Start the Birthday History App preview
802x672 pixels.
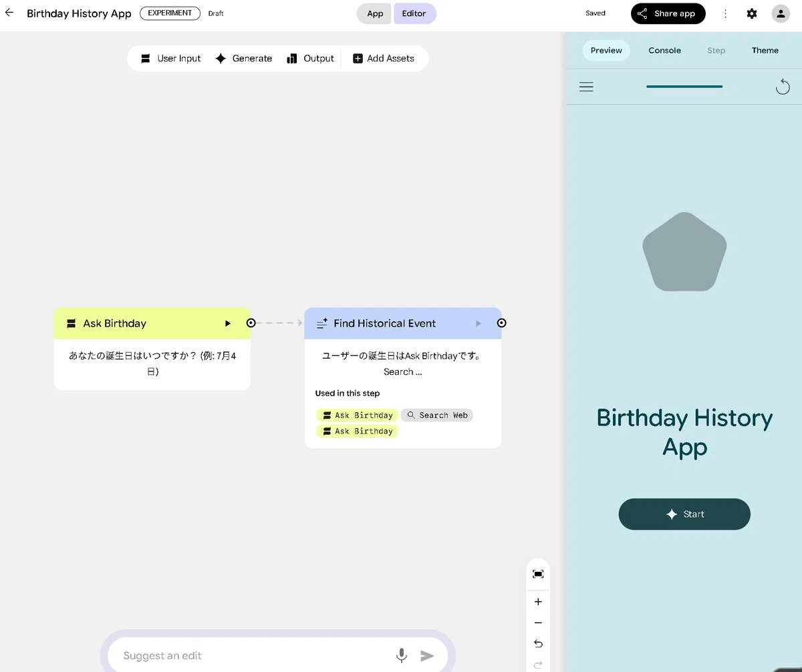click(x=684, y=514)
